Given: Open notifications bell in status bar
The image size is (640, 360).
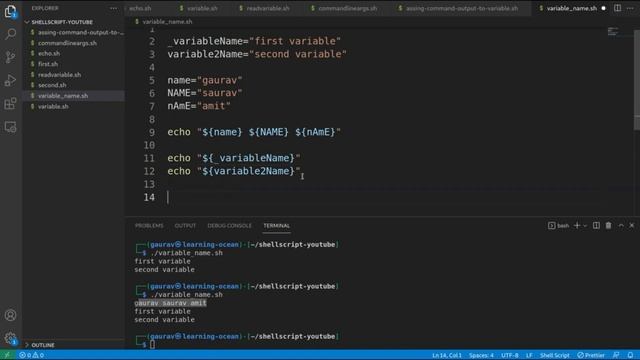Looking at the screenshot, I should [x=631, y=355].
